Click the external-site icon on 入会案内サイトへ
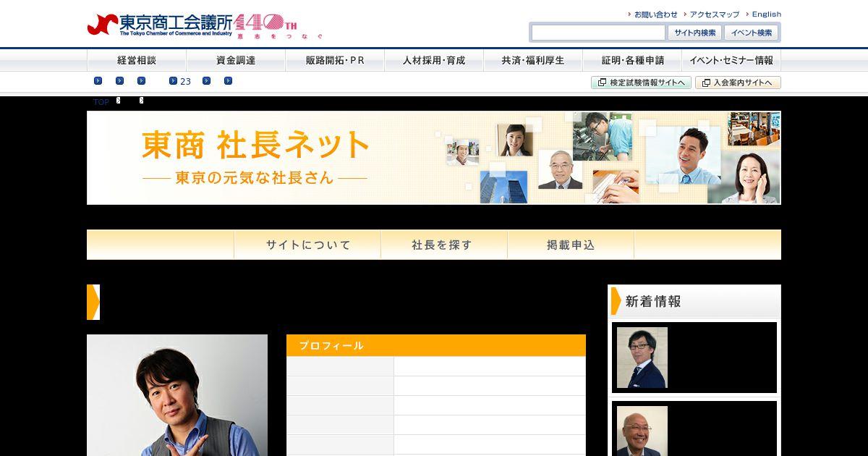 (706, 83)
